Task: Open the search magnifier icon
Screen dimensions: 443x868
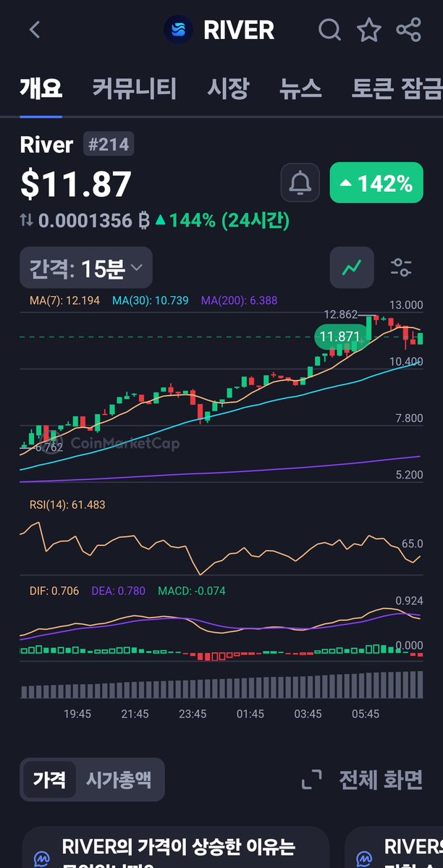Action: point(329,30)
